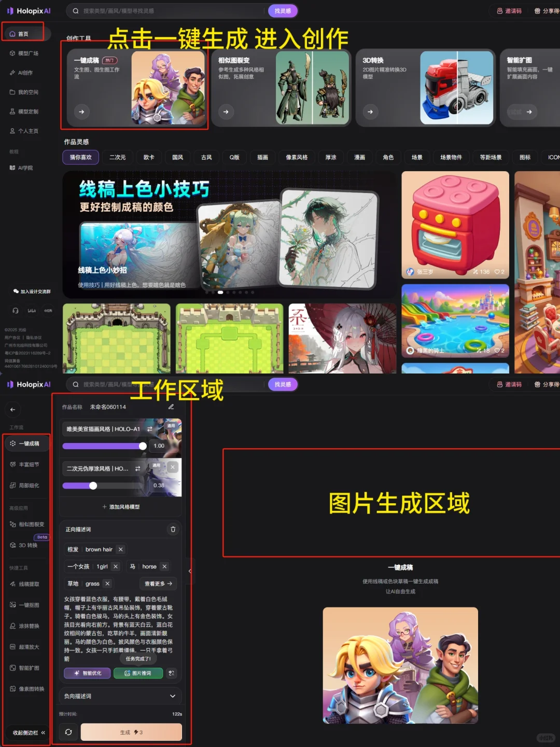Collapse the workflow panel with the edge chevron
560x747 pixels.
[190, 571]
